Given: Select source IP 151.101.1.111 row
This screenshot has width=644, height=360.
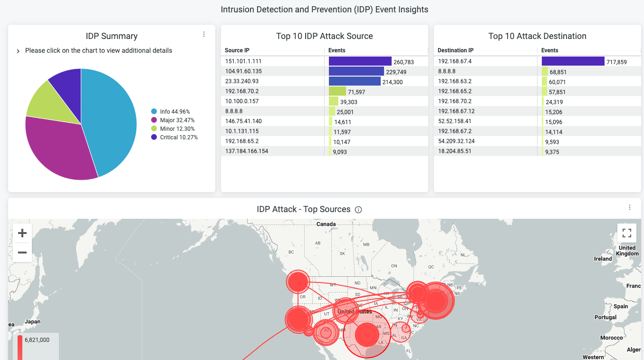Looking at the screenshot, I should (243, 61).
